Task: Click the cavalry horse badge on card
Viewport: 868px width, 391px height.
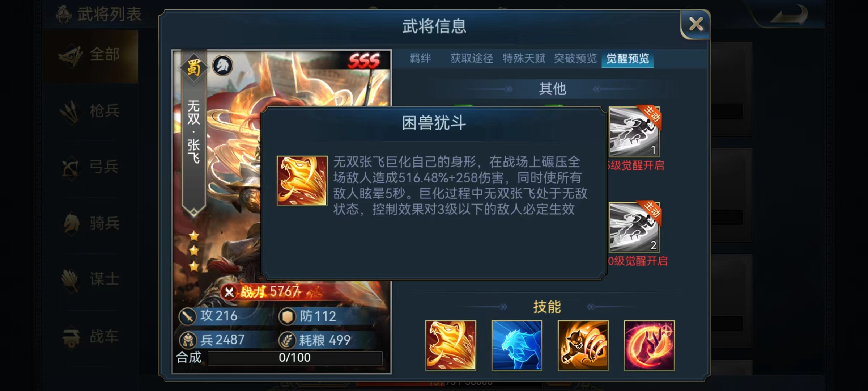Action: tap(222, 66)
